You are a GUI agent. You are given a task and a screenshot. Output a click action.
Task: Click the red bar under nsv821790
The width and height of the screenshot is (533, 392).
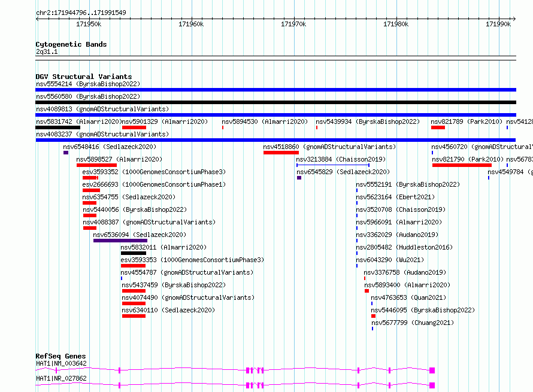tap(462, 165)
